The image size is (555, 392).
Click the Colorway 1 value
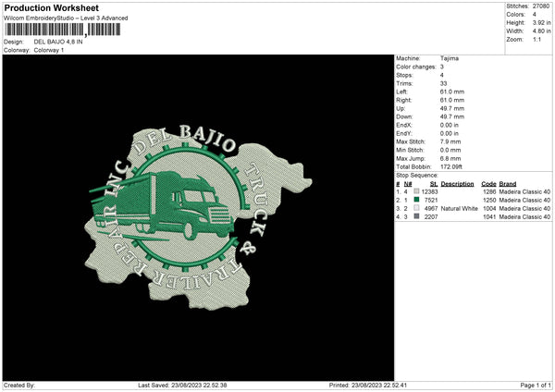[x=49, y=50]
